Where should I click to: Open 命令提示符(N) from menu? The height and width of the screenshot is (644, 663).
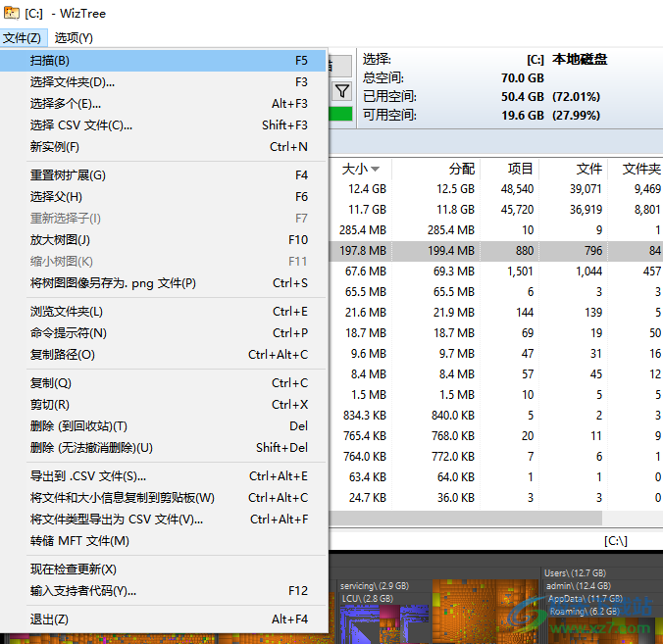pyautogui.click(x=163, y=333)
